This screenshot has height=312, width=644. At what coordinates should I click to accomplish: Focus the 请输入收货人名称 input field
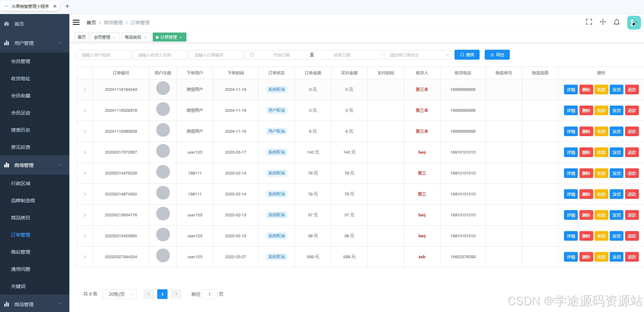tap(160, 55)
